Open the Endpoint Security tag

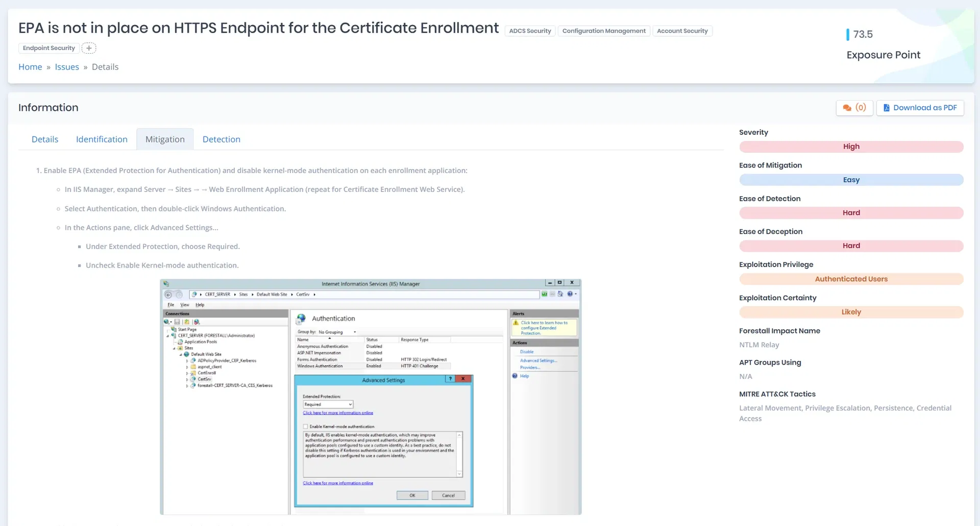[49, 48]
